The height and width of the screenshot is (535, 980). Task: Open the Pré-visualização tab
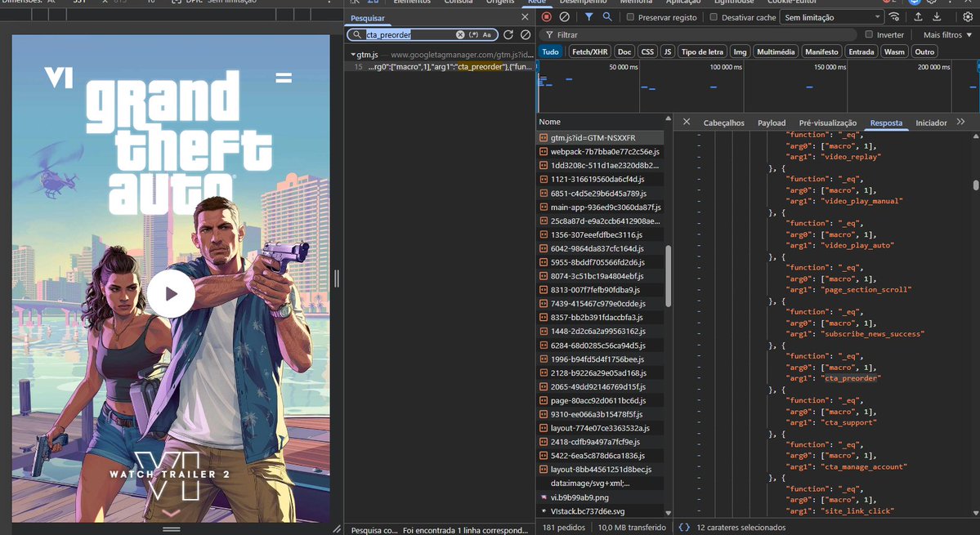(827, 123)
